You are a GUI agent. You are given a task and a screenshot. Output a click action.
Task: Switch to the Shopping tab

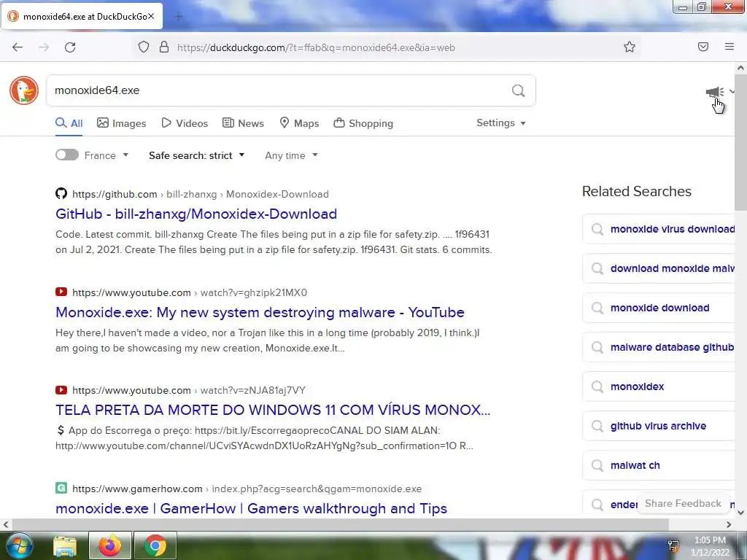[363, 123]
